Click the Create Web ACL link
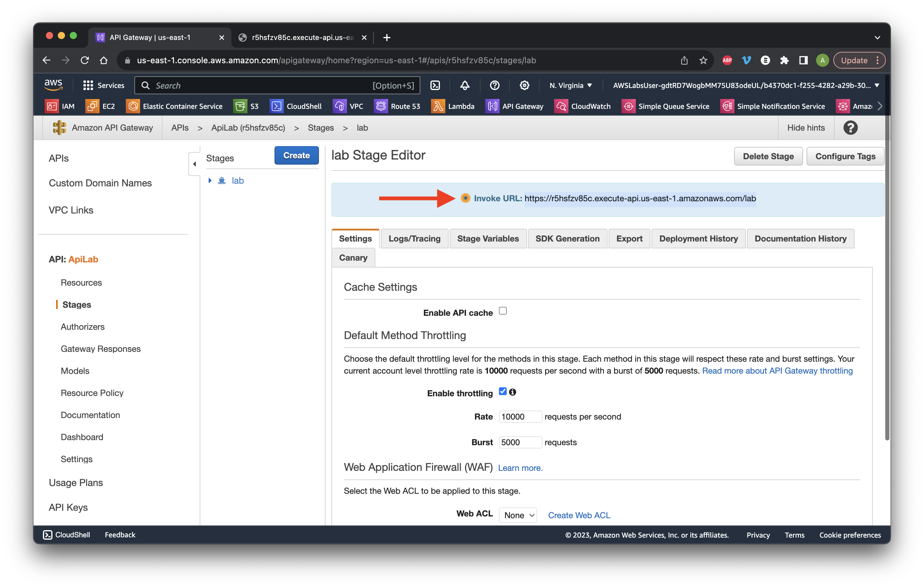The height and width of the screenshot is (588, 924). tap(579, 515)
